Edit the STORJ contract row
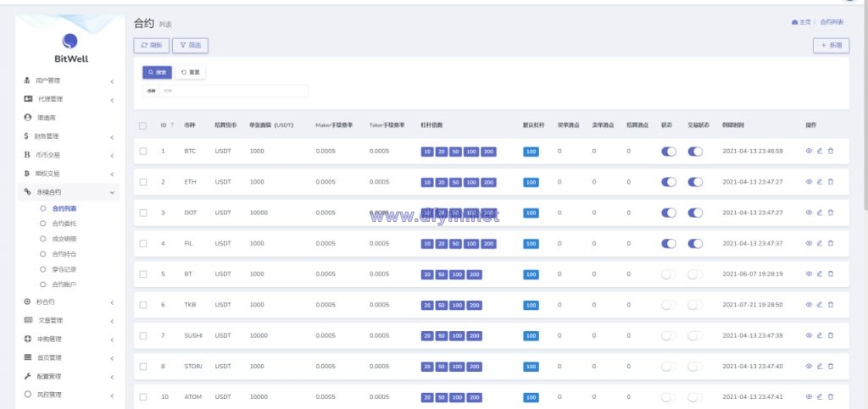 click(x=820, y=366)
